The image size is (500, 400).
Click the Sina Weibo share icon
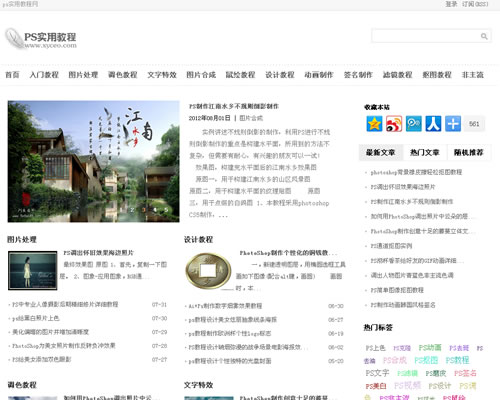394,124
